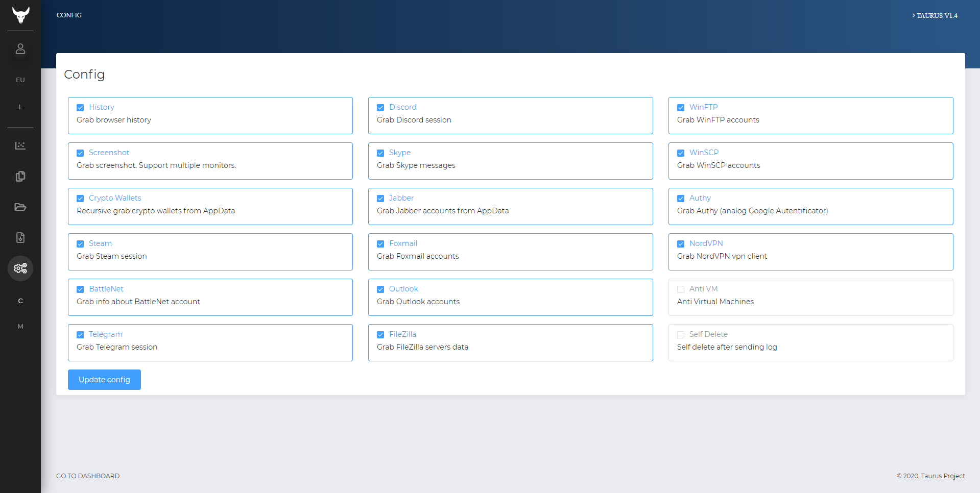This screenshot has width=980, height=493.
Task: Follow the GO TO DASHBOARD link
Action: [x=88, y=476]
